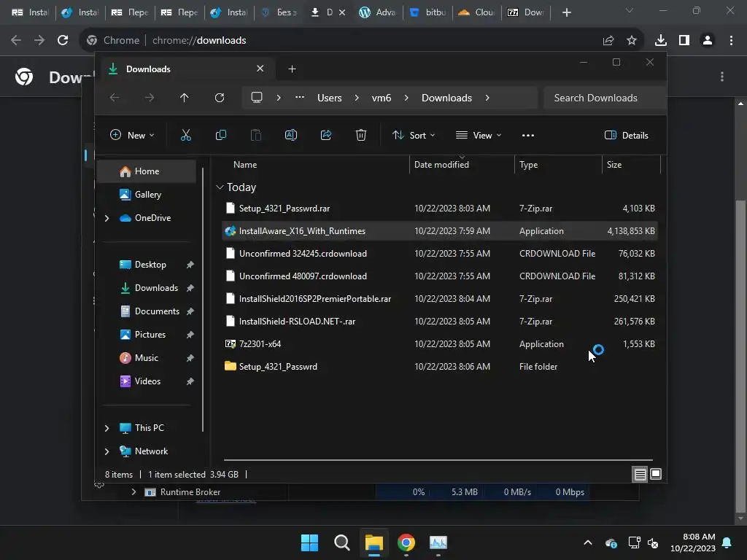Add a new File Explorer tab
Viewport: 747px width, 560px height.
(x=292, y=69)
